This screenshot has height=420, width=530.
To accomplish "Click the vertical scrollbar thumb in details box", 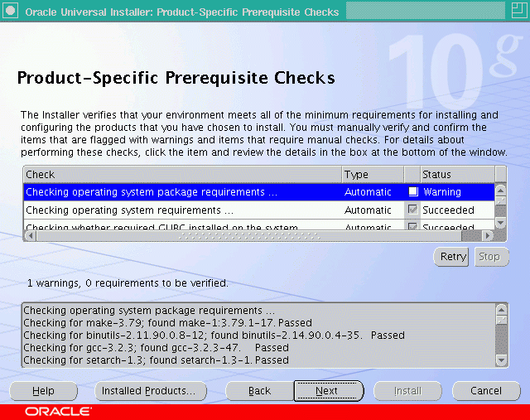I will [x=502, y=320].
